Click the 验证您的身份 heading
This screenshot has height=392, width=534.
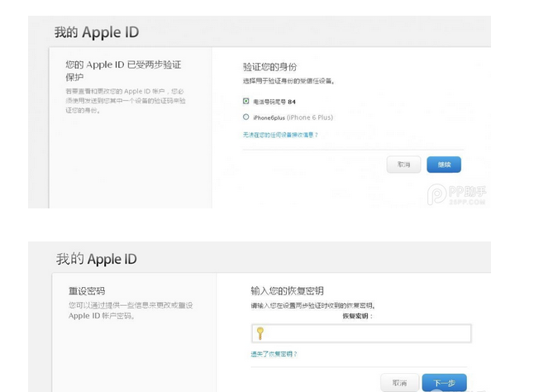(x=269, y=67)
